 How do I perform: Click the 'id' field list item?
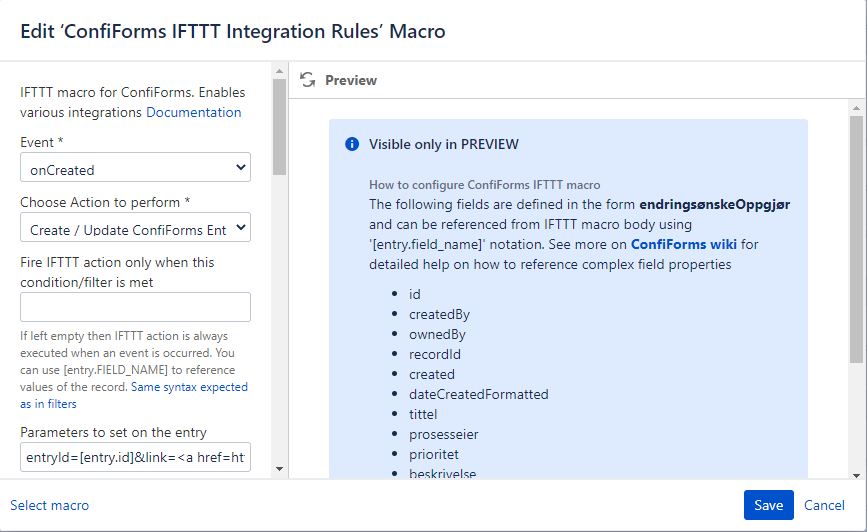click(415, 294)
